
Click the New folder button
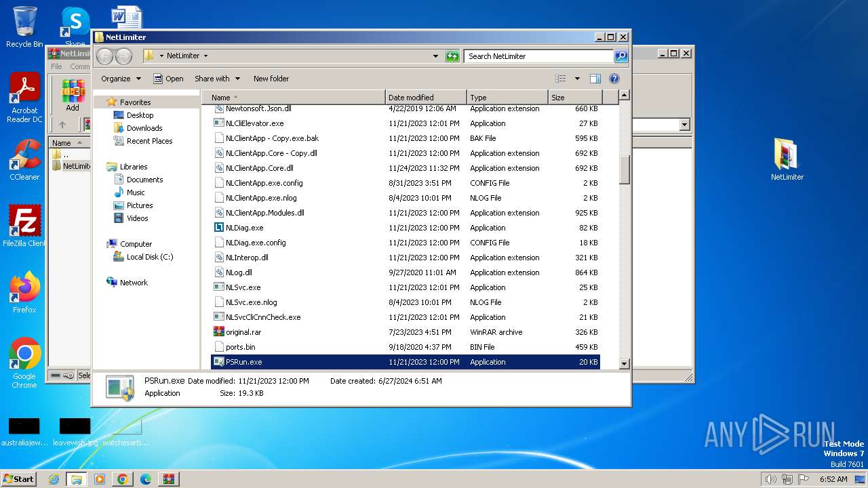tap(271, 79)
